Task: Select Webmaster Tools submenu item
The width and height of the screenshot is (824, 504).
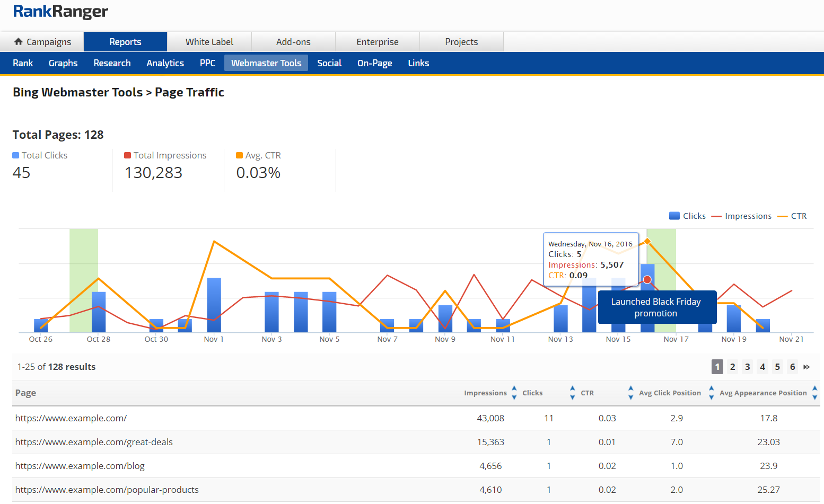Action: click(266, 63)
